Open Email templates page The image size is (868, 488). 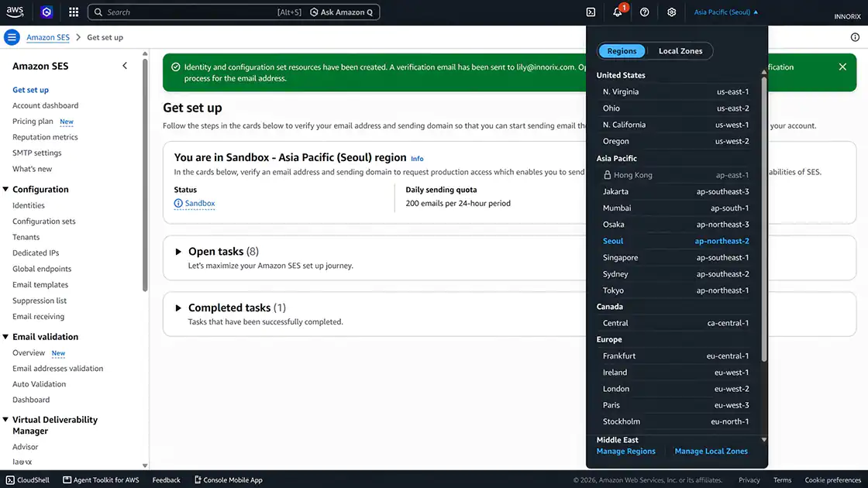click(40, 284)
